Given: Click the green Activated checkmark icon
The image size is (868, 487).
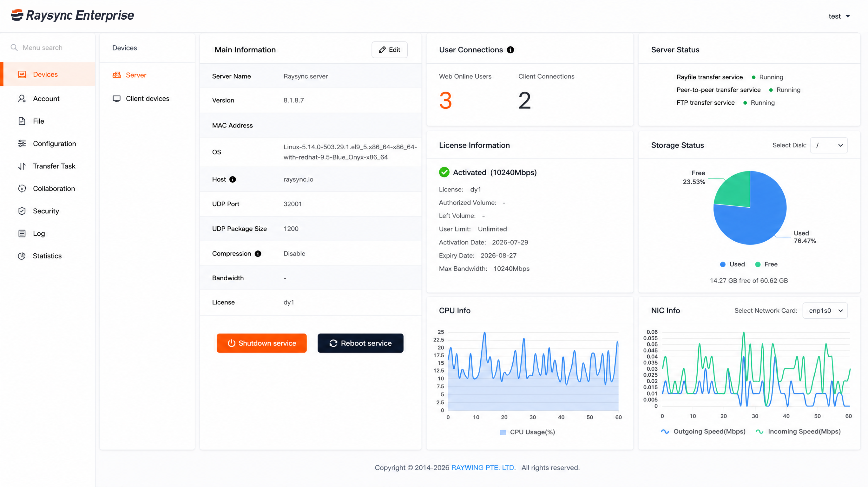Looking at the screenshot, I should pos(444,172).
